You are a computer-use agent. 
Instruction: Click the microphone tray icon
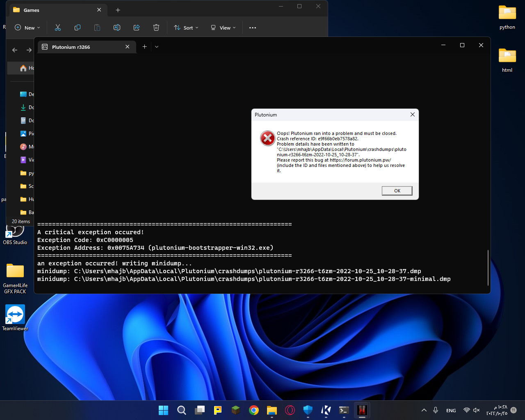click(x=436, y=410)
